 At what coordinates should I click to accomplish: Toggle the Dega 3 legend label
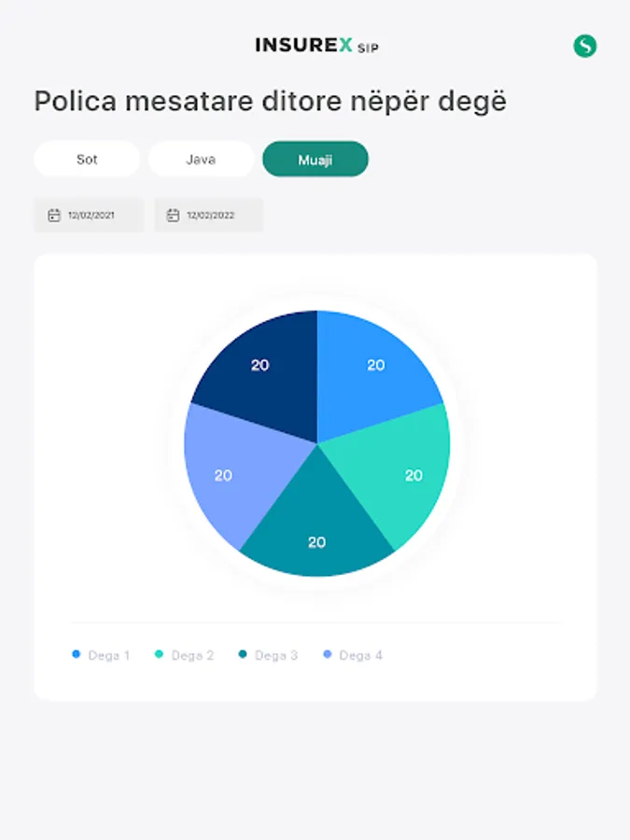tap(276, 655)
